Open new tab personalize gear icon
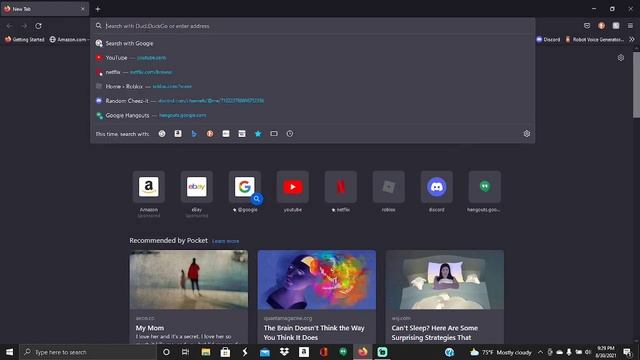The image size is (640, 360). point(620,58)
